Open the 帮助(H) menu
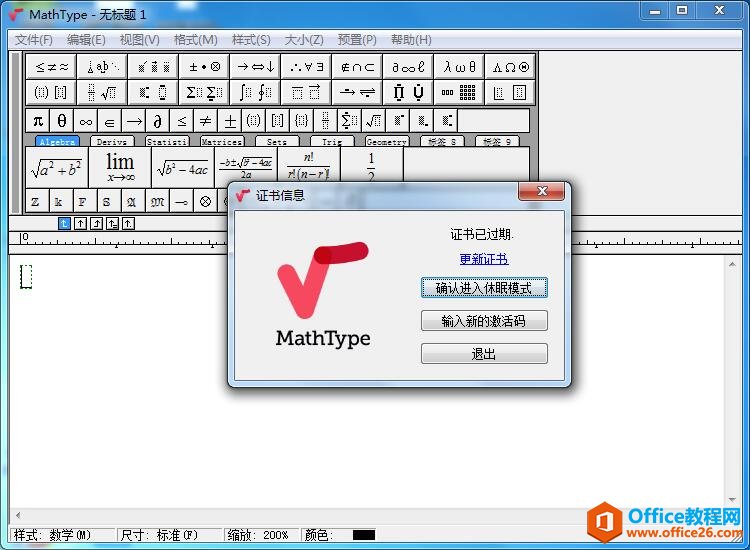 [x=411, y=40]
